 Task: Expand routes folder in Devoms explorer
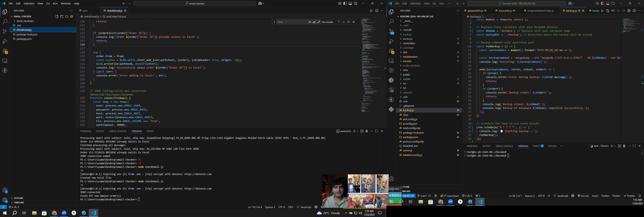(x=429, y=79)
